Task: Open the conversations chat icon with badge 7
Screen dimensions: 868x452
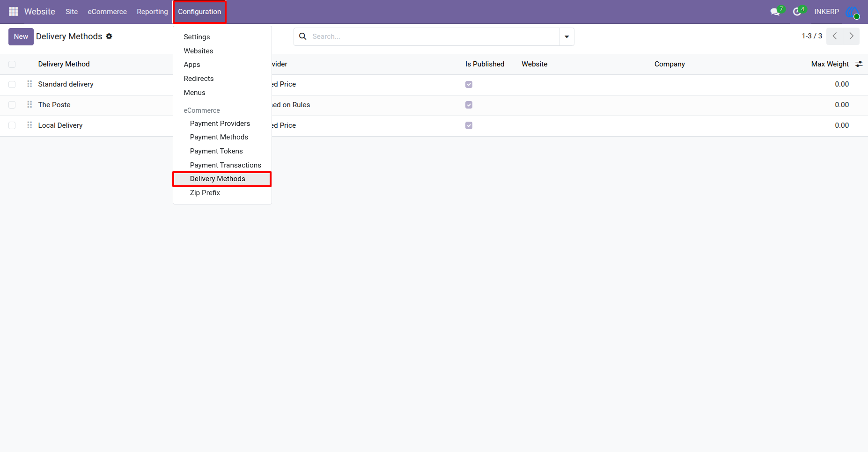Action: pyautogui.click(x=776, y=11)
